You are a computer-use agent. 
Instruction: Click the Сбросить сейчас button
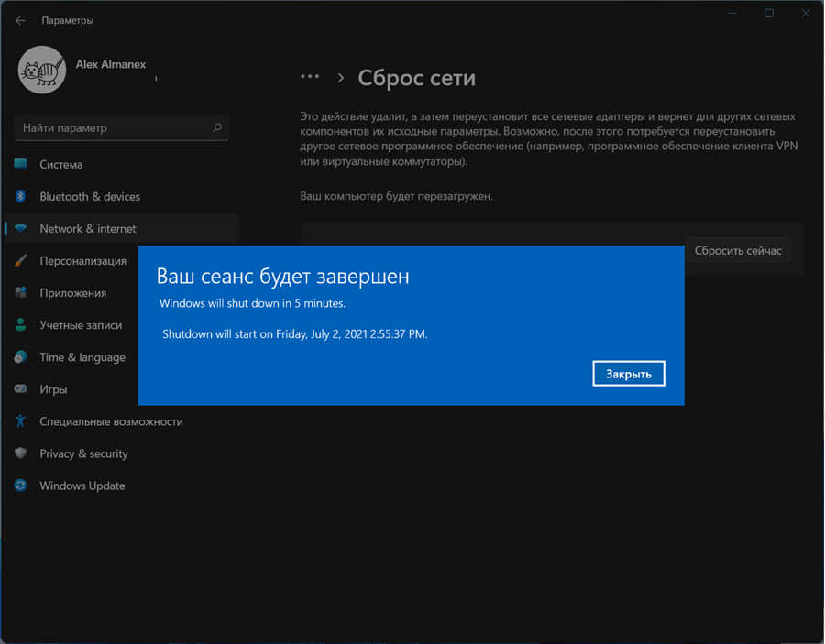[x=738, y=250]
